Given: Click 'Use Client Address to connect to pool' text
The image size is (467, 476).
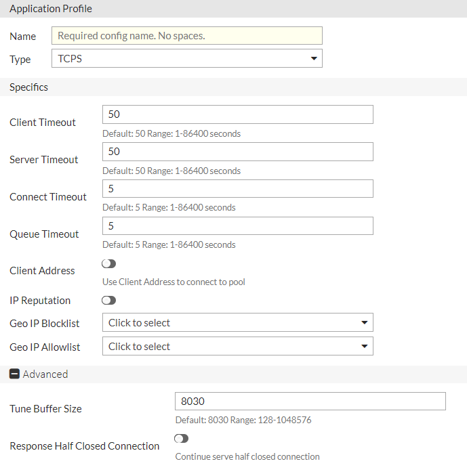Looking at the screenshot, I should [x=174, y=282].
